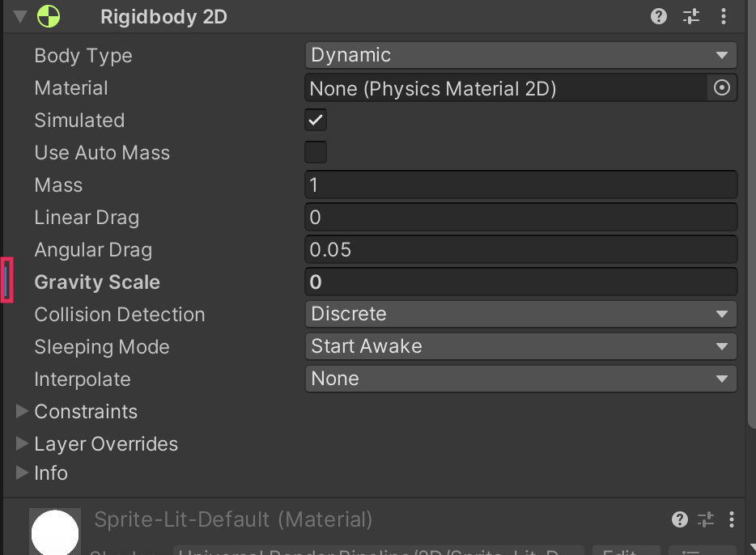Click the object picker for Physics Material 2D

pos(722,87)
